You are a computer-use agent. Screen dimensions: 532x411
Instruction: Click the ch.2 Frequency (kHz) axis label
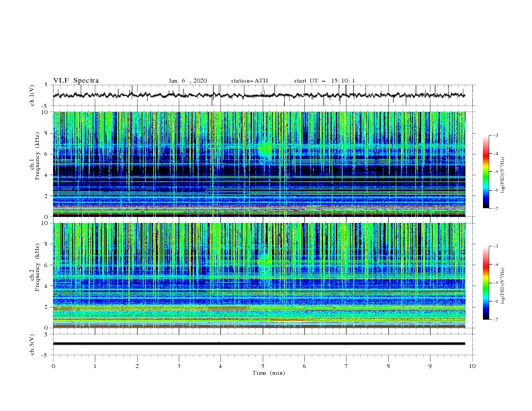[36, 267]
